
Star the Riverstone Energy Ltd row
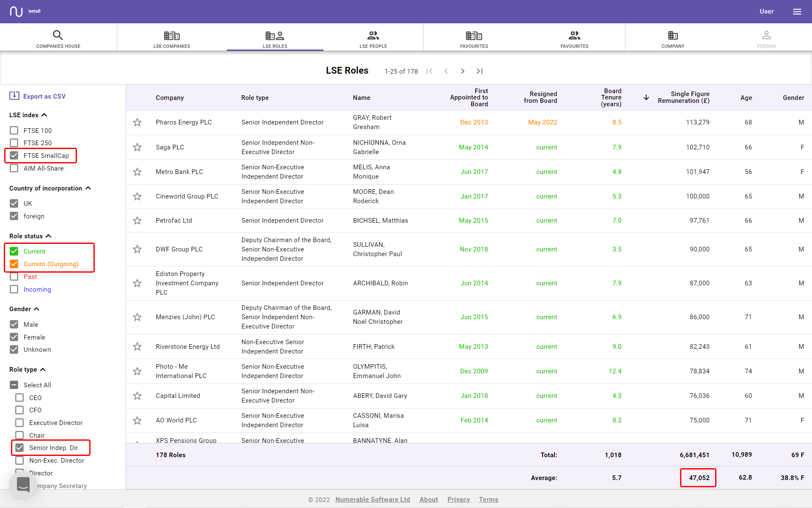point(137,347)
